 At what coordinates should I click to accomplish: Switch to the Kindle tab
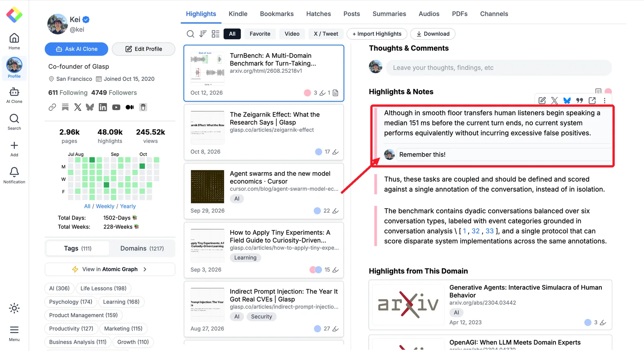pos(238,14)
